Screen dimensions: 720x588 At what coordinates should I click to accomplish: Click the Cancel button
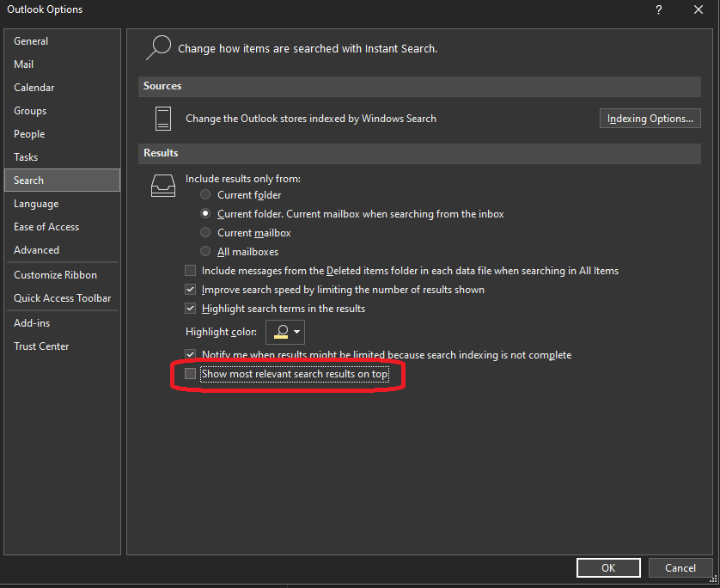(x=680, y=567)
